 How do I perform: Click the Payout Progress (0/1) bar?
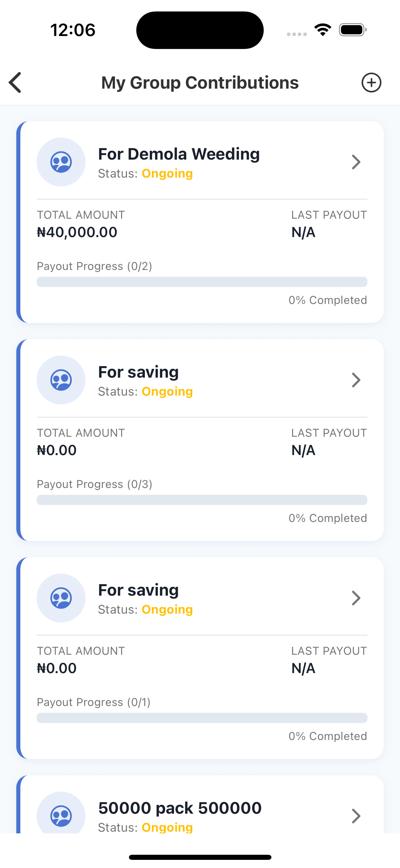pyautogui.click(x=202, y=718)
